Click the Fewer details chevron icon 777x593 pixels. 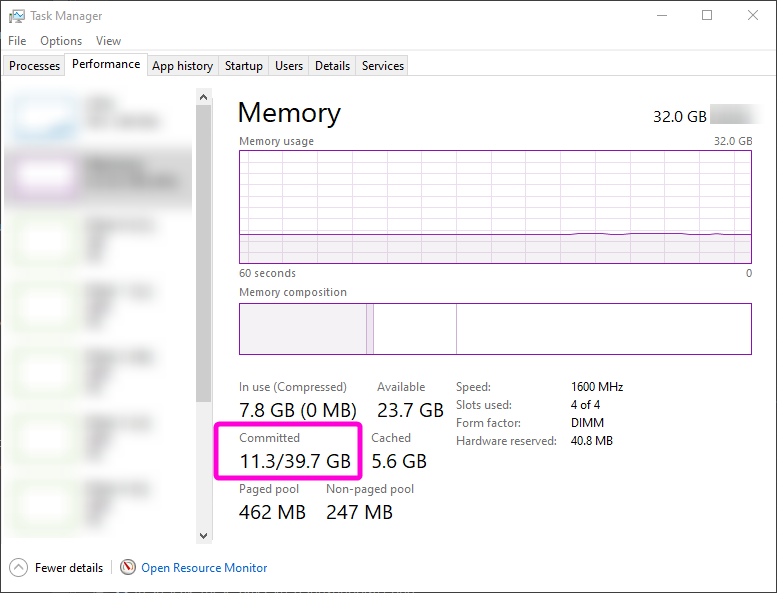[19, 567]
